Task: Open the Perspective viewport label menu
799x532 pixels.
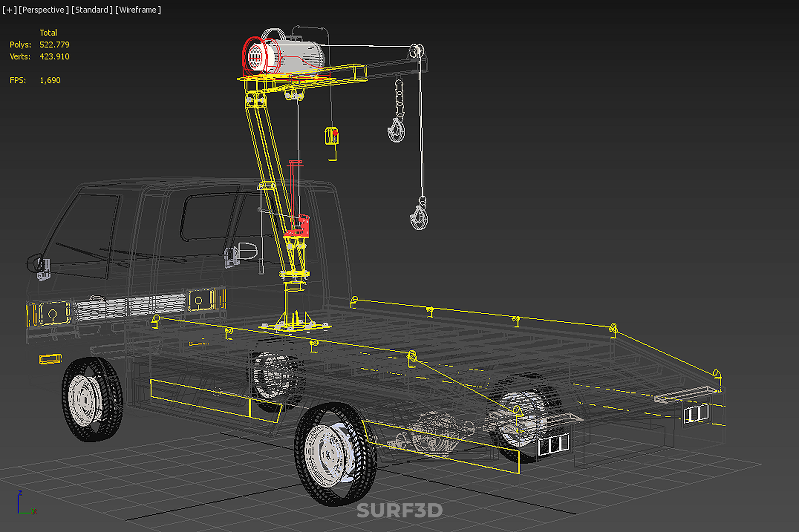Action: (x=43, y=10)
